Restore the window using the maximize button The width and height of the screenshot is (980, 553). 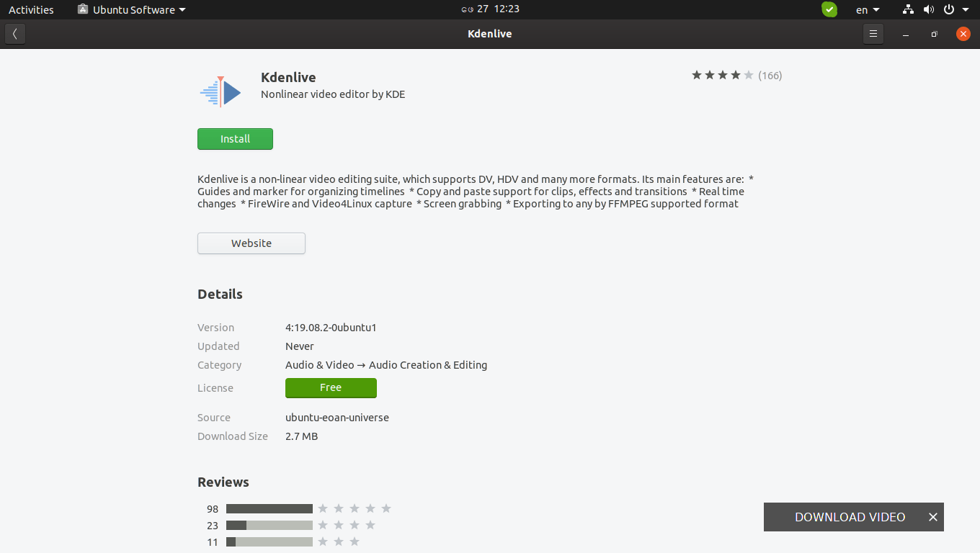934,34
